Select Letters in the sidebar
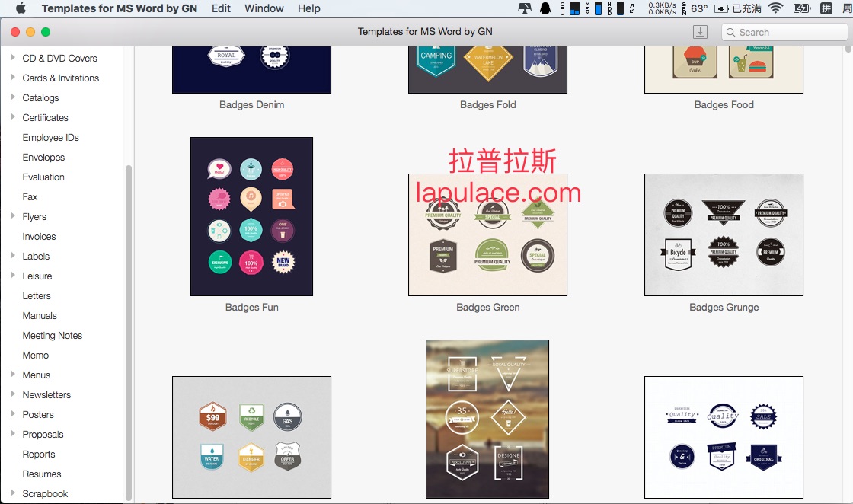Screen dimensions: 853x504 [x=37, y=295]
